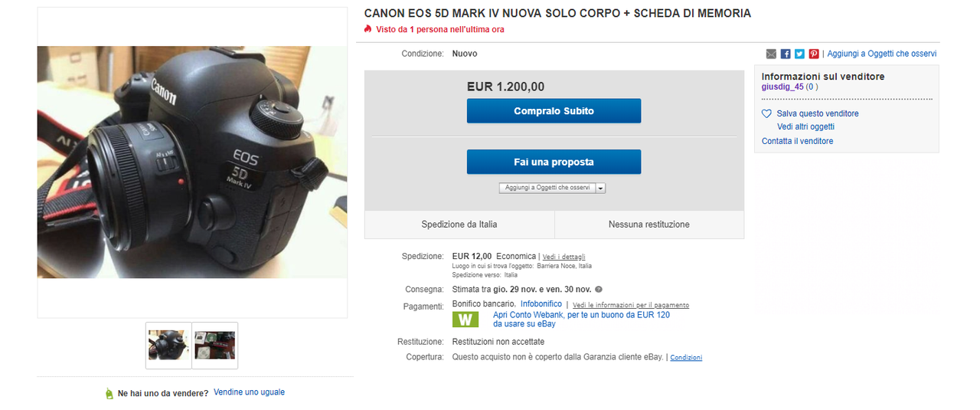The height and width of the screenshot is (410, 980).
Task: Share the listing via the email icon
Action: click(771, 54)
